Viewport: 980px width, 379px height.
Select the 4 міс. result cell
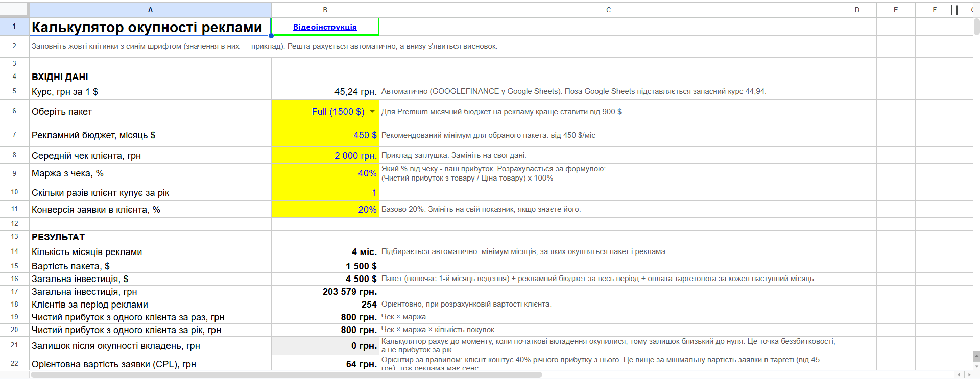pos(325,252)
